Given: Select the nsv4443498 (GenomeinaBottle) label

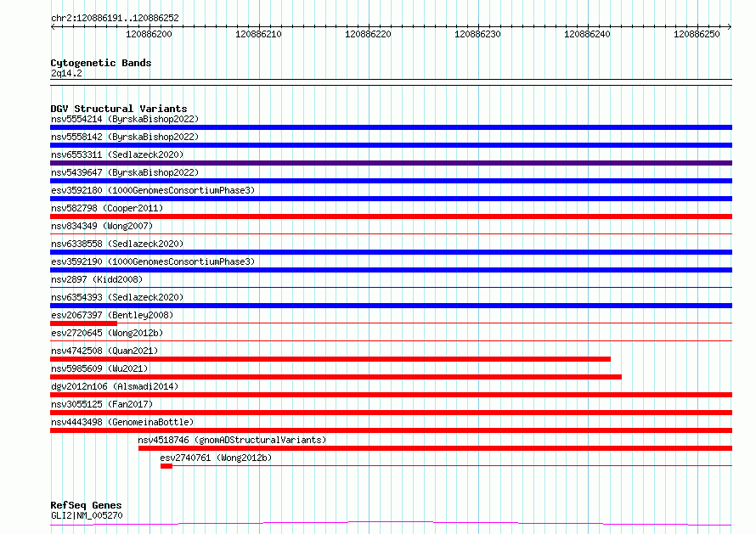Looking at the screenshot, I should tap(122, 422).
